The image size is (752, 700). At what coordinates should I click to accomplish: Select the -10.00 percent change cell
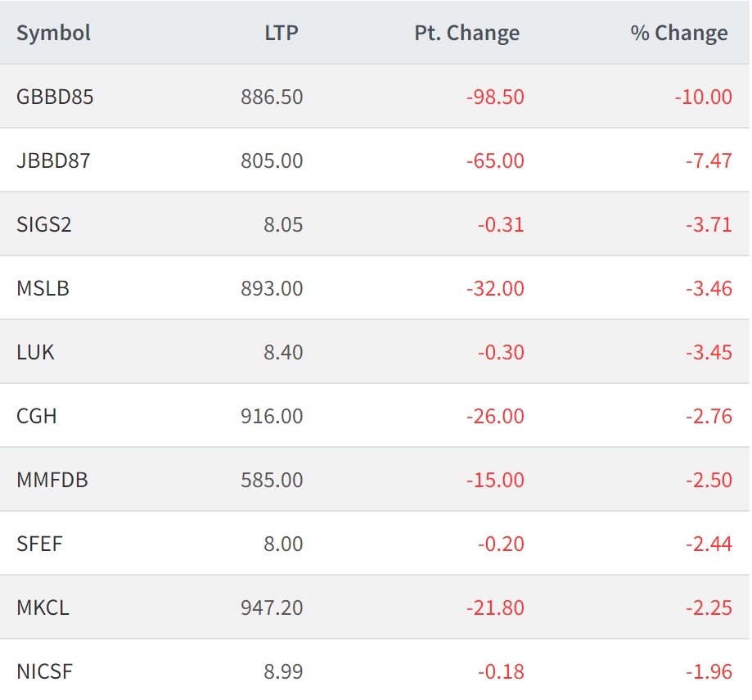point(703,97)
